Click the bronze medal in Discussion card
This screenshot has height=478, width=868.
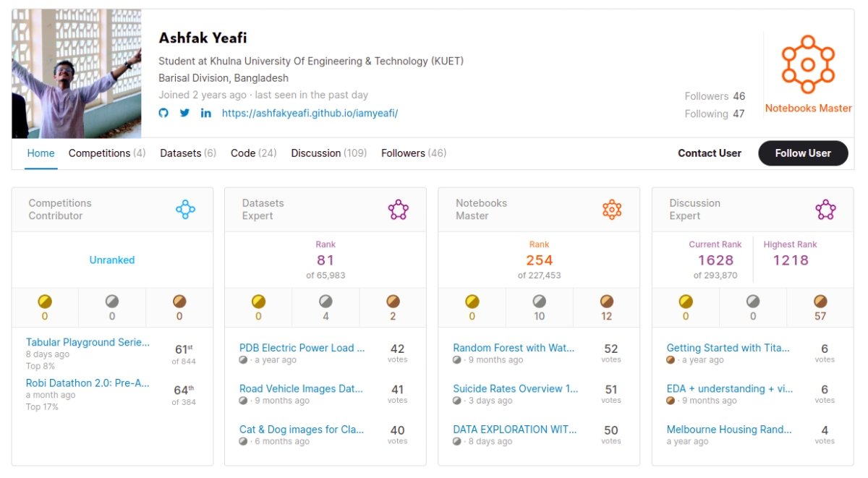coord(820,301)
